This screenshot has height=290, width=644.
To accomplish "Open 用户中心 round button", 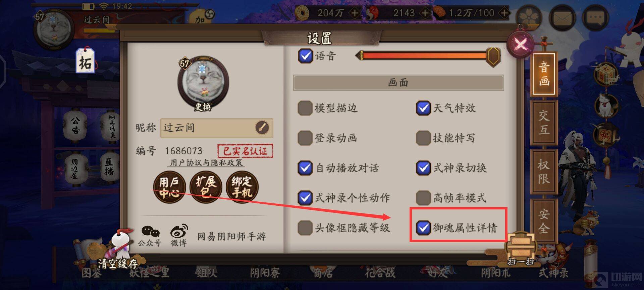I will point(169,187).
